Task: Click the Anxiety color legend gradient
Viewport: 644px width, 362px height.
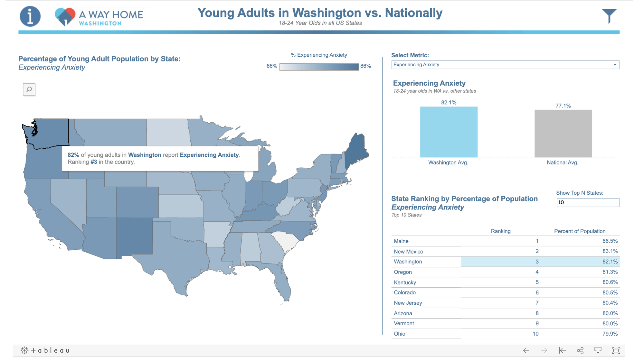Action: click(x=319, y=67)
